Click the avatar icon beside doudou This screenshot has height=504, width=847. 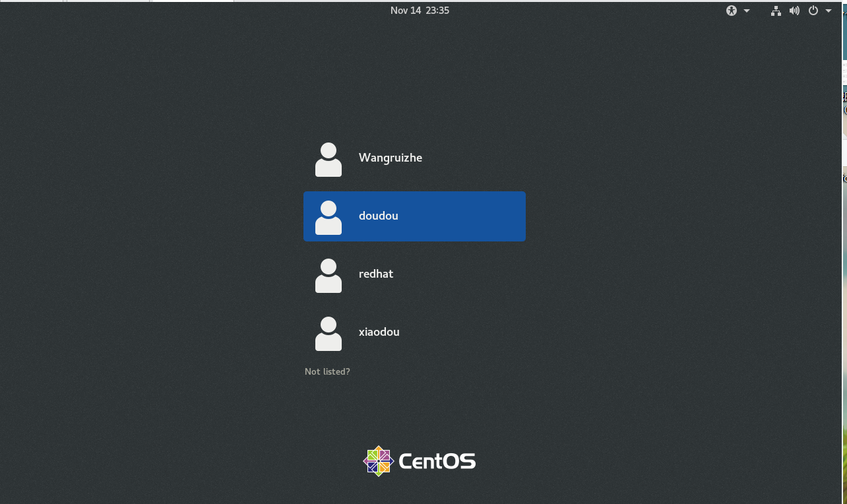point(329,218)
